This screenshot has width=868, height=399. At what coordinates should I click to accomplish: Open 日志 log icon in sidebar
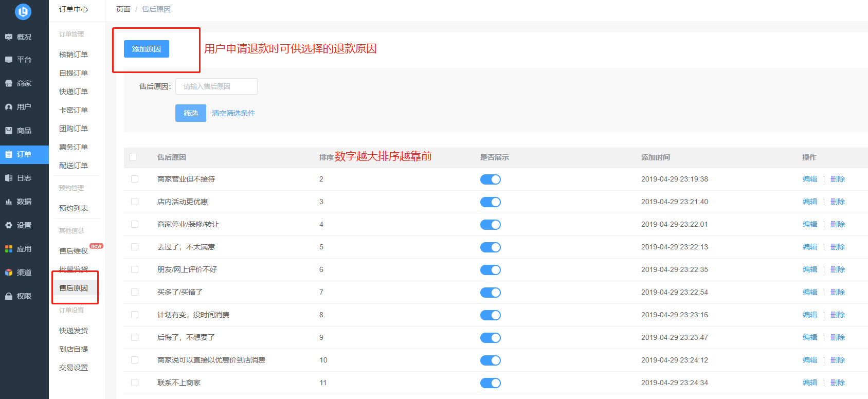[9, 178]
